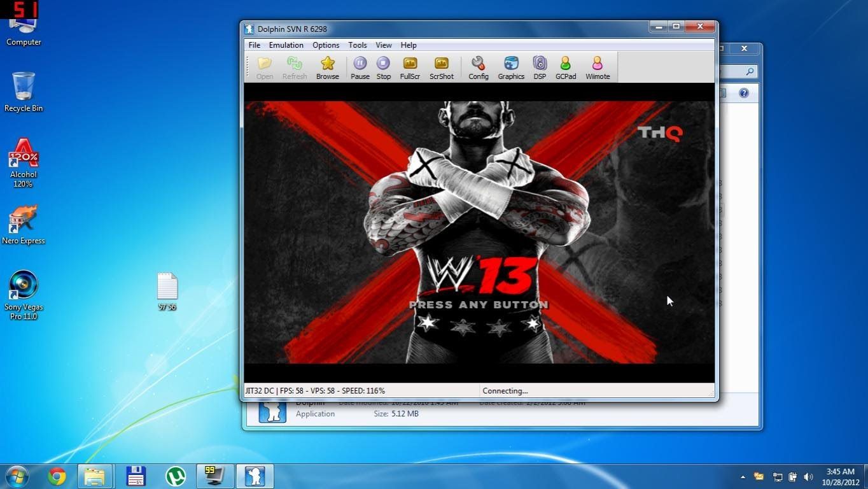Click the PRESS ANY BUTTON game screen
Image resolution: width=868 pixels, height=489 pixels.
(x=479, y=304)
